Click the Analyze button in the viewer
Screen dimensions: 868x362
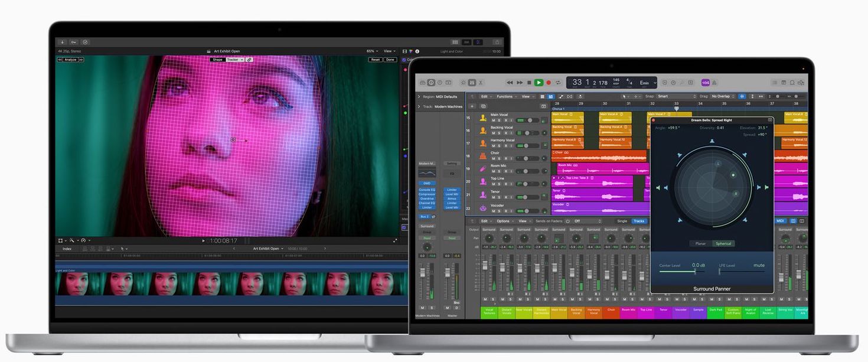pos(69,60)
